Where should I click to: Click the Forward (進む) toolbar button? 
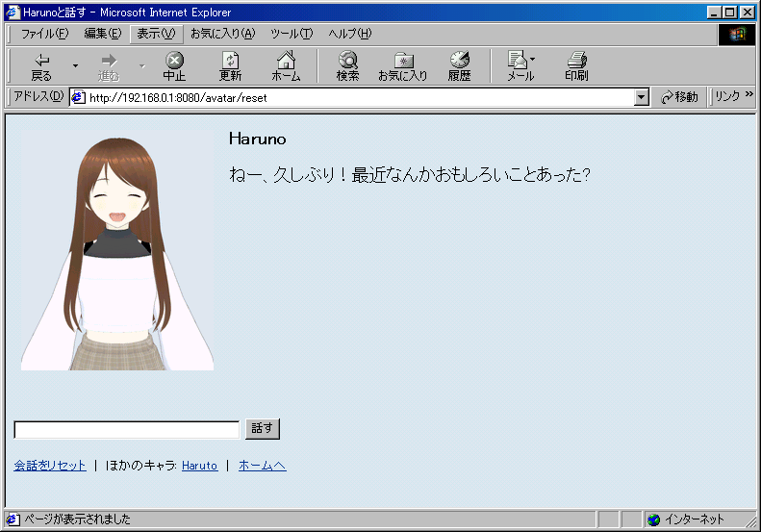point(108,66)
